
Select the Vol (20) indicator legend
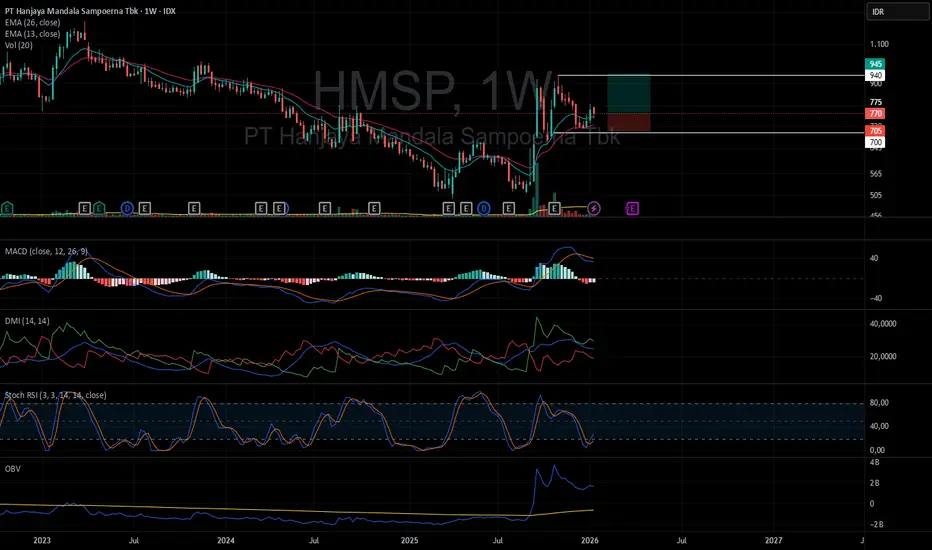point(18,45)
